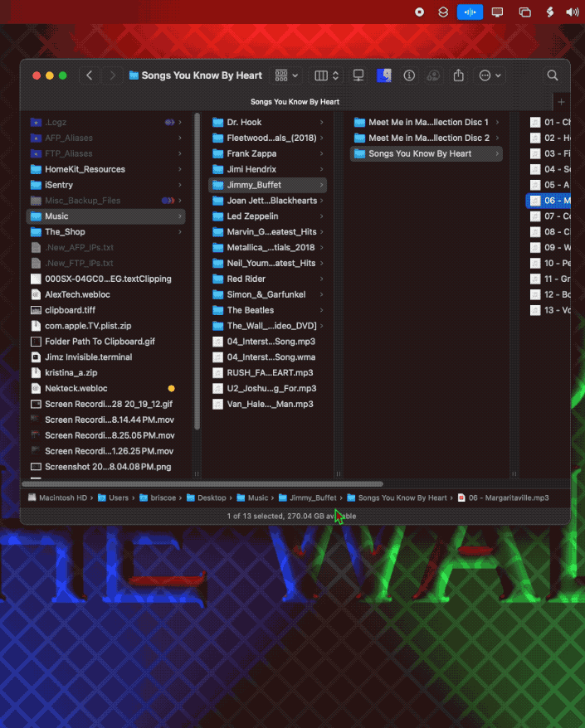Select kristina_a.zip file
Image resolution: width=585 pixels, height=728 pixels.
click(x=105, y=373)
